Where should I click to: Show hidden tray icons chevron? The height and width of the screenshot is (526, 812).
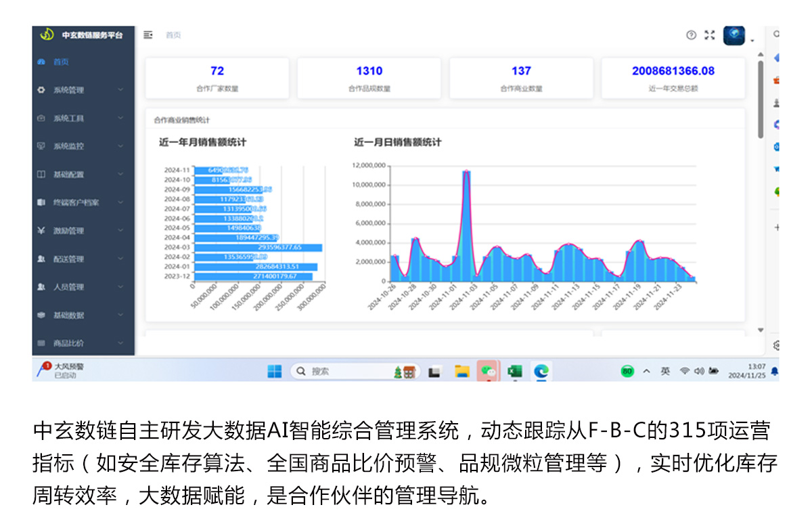(647, 371)
